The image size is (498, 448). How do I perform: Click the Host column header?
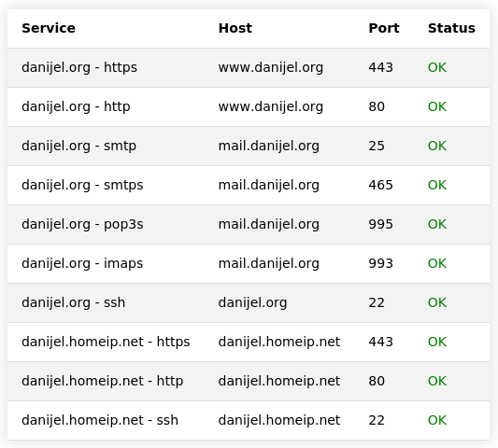235,28
